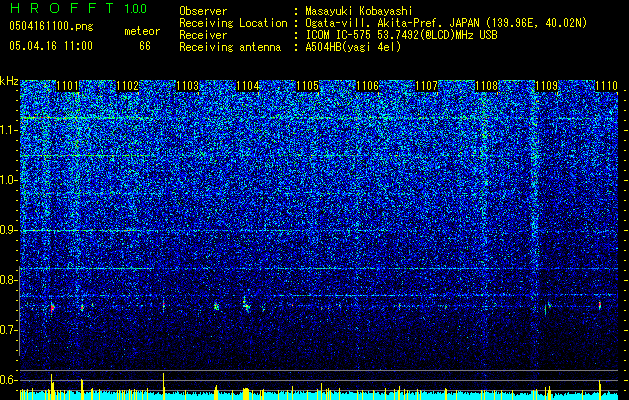The image size is (629, 400).
Task: Click the kHz axis unit label
Action: click(9, 81)
